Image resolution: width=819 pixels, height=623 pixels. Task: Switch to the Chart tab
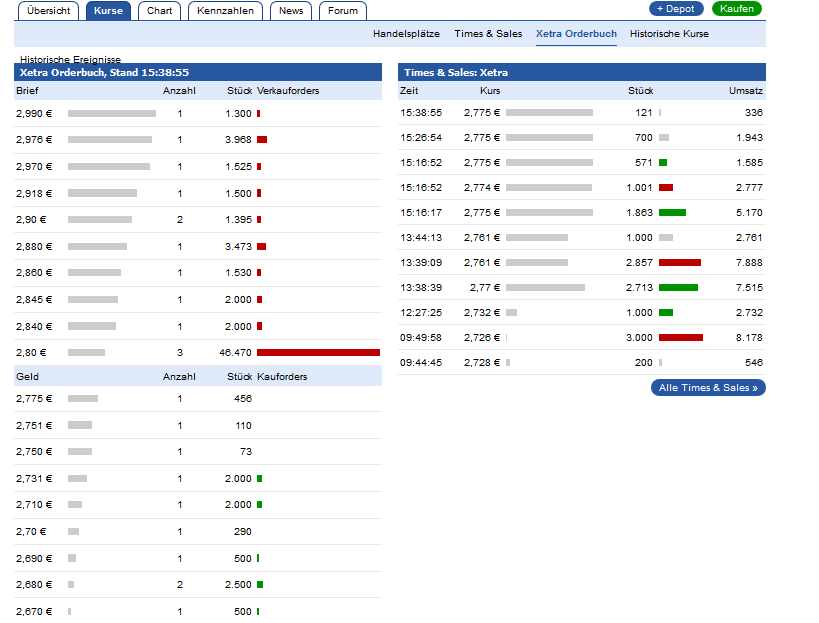coord(159,10)
